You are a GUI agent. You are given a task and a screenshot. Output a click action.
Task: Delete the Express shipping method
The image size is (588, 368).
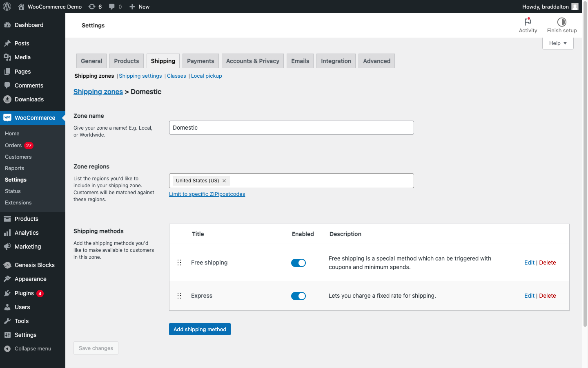point(547,296)
